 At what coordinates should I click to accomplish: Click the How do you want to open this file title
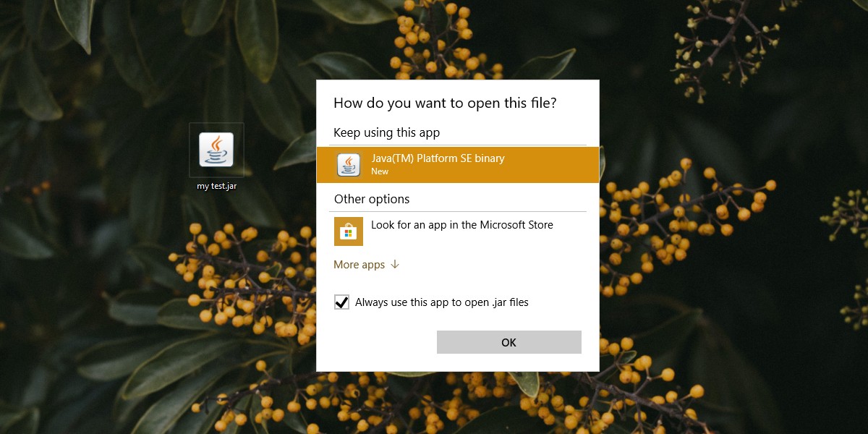pos(445,103)
